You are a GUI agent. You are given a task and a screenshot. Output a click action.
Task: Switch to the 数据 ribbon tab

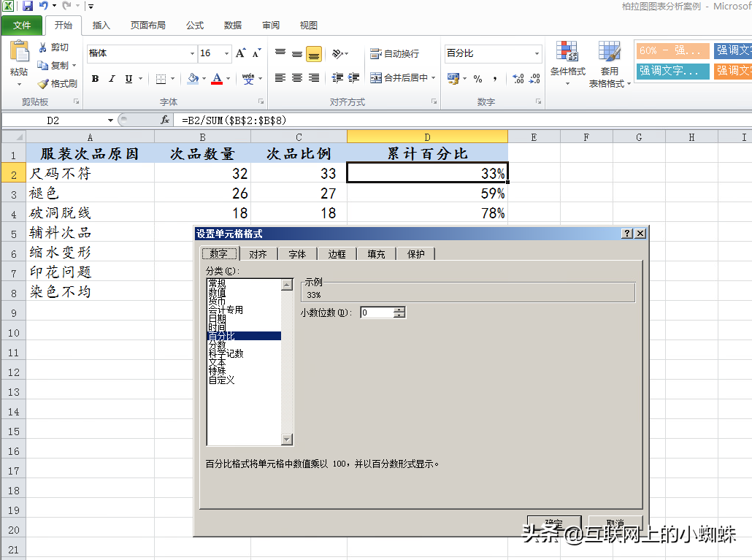(233, 26)
